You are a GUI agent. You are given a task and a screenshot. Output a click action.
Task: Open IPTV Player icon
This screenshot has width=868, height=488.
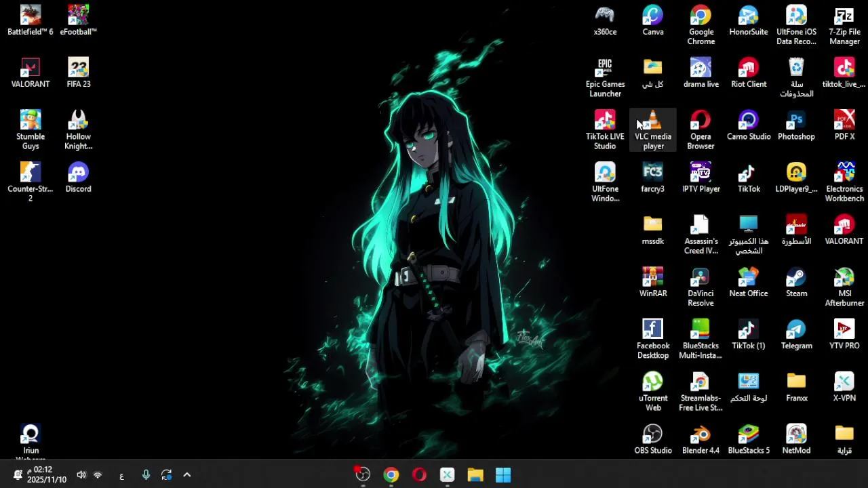701,177
